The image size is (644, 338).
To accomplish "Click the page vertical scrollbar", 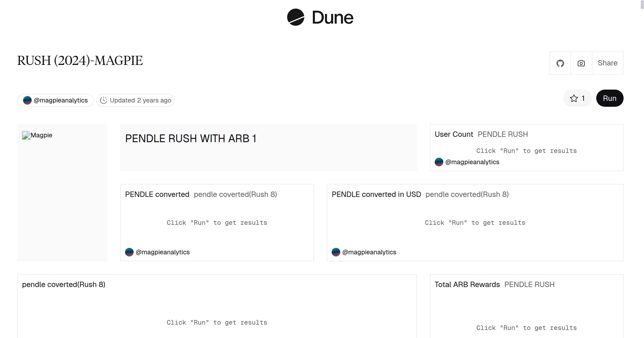I will [642, 5].
